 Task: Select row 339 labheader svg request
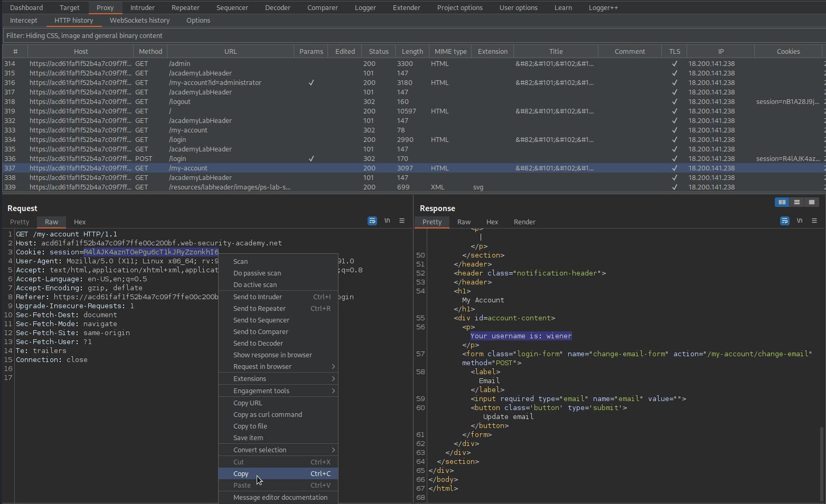[414, 187]
